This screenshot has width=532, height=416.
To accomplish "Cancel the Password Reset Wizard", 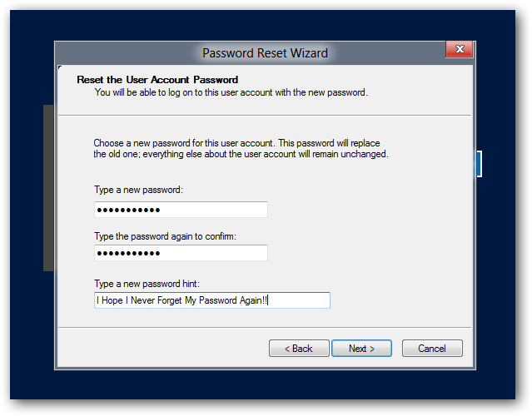I will (x=432, y=349).
